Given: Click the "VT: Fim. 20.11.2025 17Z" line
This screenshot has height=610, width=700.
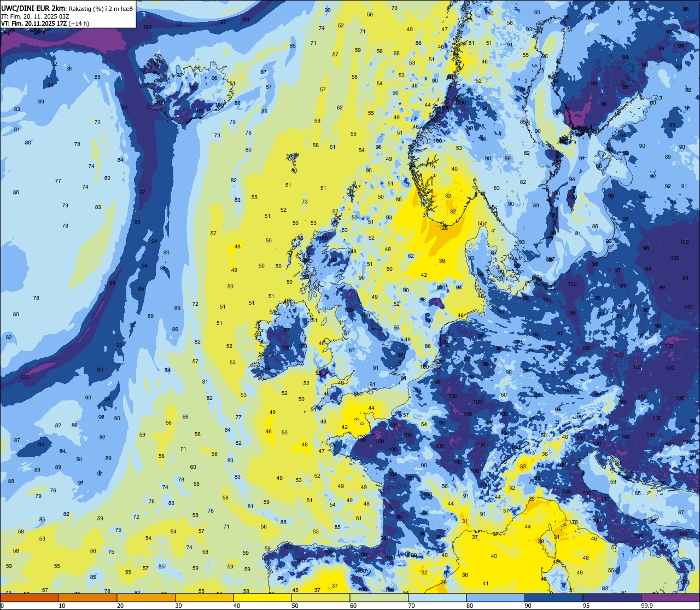Looking at the screenshot, I should point(34,23).
